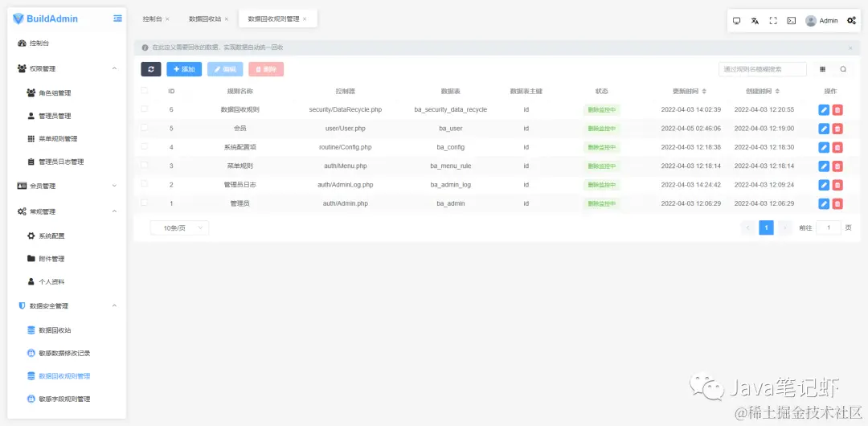Tick checkbox for row ID 6

145,109
